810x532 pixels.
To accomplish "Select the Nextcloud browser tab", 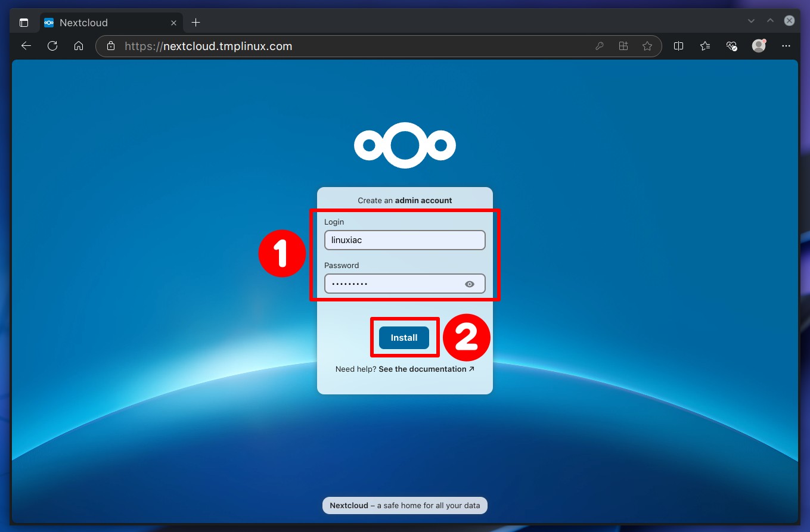I will coord(111,23).
